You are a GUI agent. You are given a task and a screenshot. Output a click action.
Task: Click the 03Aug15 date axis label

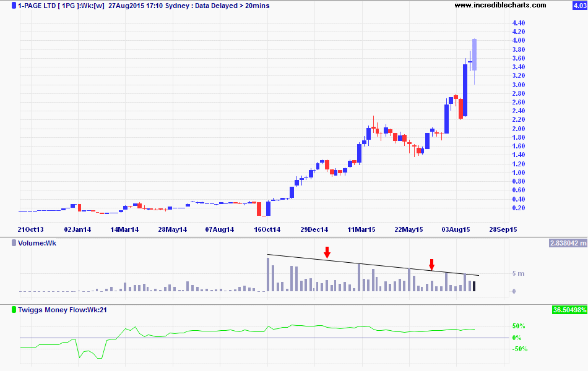456,229
